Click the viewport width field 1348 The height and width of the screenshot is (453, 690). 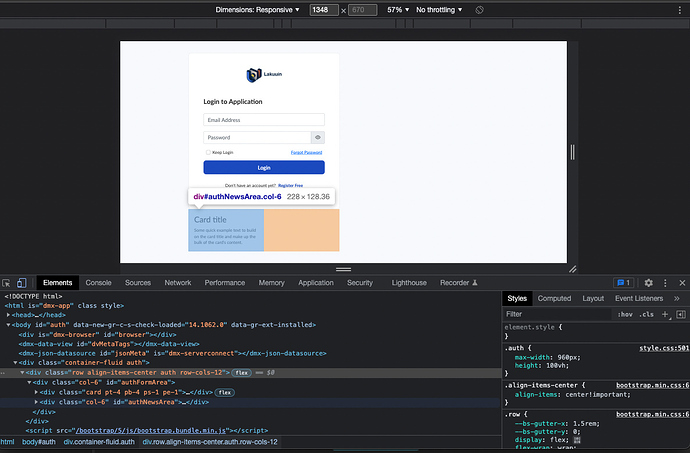324,10
